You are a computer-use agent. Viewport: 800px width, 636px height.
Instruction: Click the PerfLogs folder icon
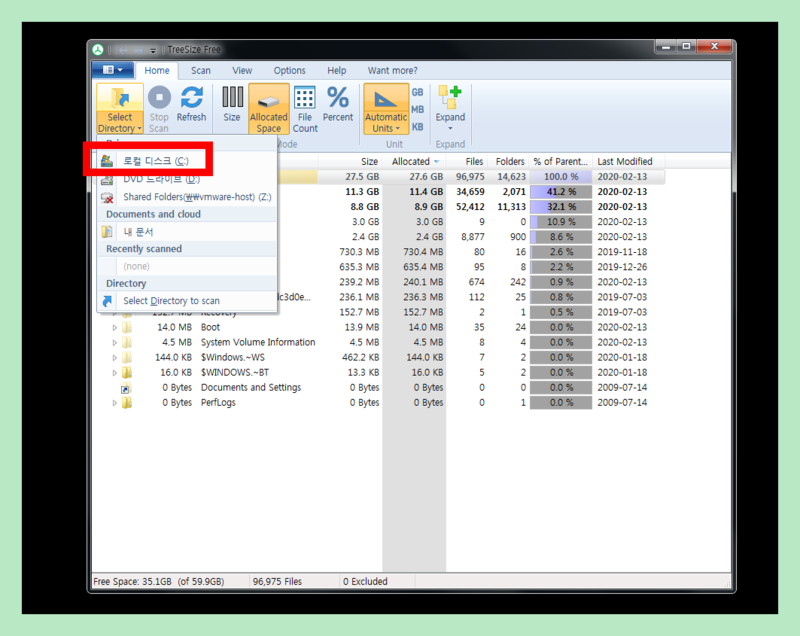coord(127,403)
